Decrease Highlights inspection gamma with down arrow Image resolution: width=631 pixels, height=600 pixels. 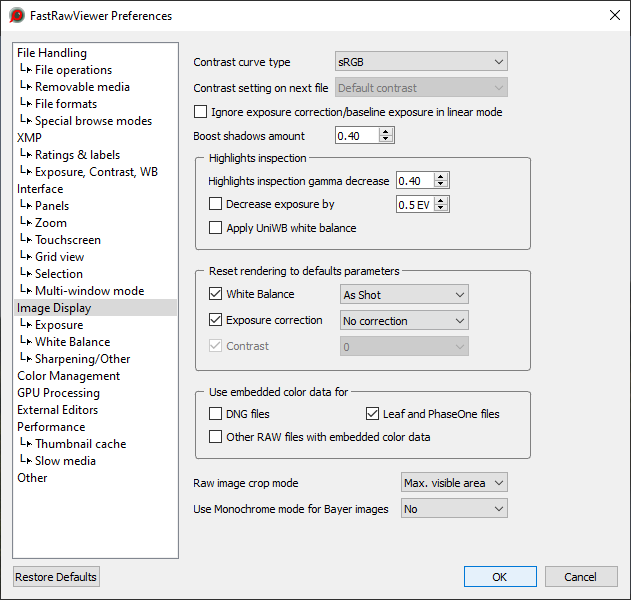coord(442,185)
